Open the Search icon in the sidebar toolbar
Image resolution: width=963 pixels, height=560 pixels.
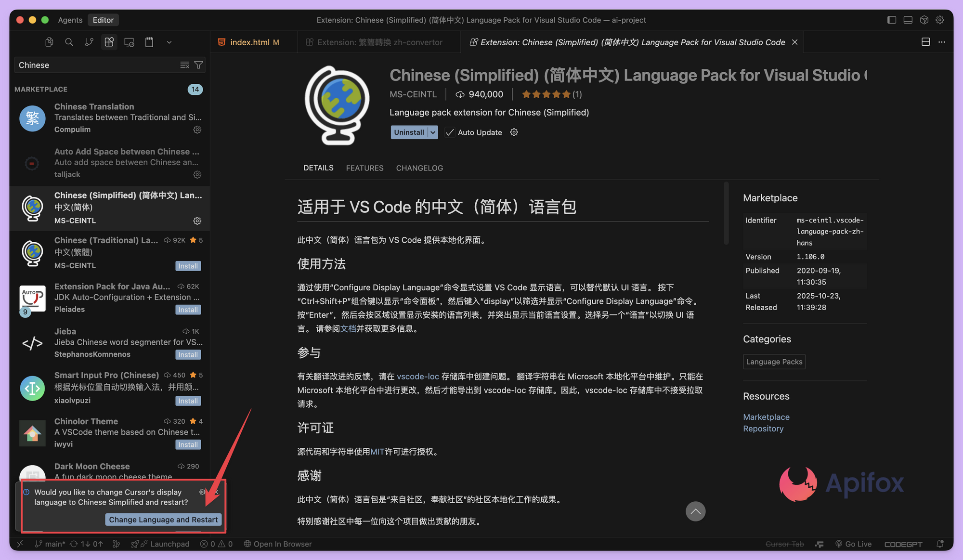(69, 42)
